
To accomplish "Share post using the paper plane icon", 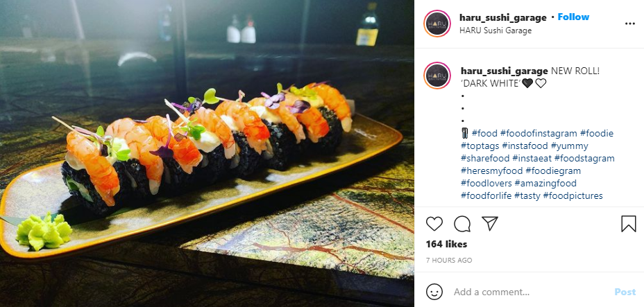I will click(x=489, y=223).
